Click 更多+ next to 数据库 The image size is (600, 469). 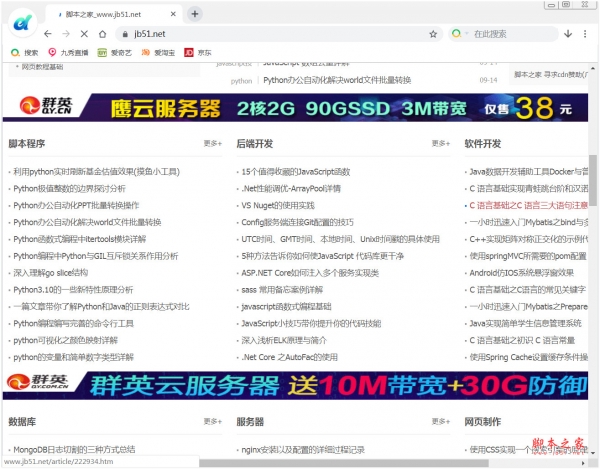coord(213,421)
